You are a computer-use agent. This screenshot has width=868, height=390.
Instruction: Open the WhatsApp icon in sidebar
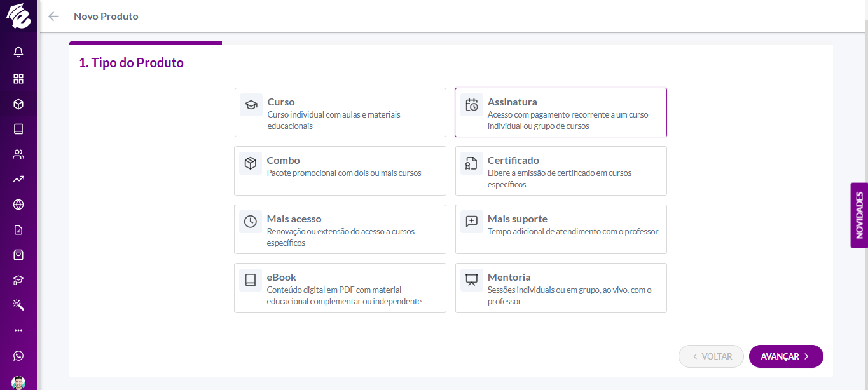click(18, 356)
